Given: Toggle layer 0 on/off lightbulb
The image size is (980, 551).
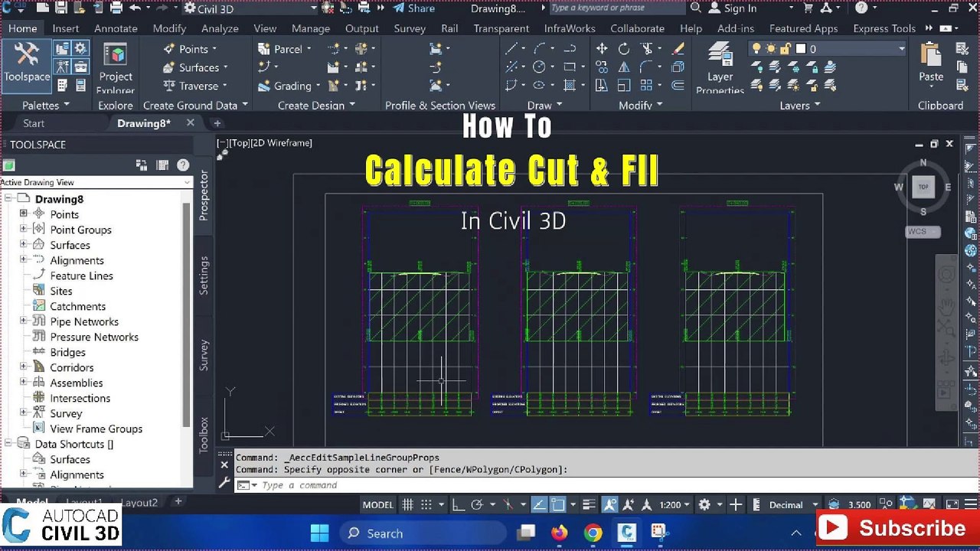Looking at the screenshot, I should [756, 48].
